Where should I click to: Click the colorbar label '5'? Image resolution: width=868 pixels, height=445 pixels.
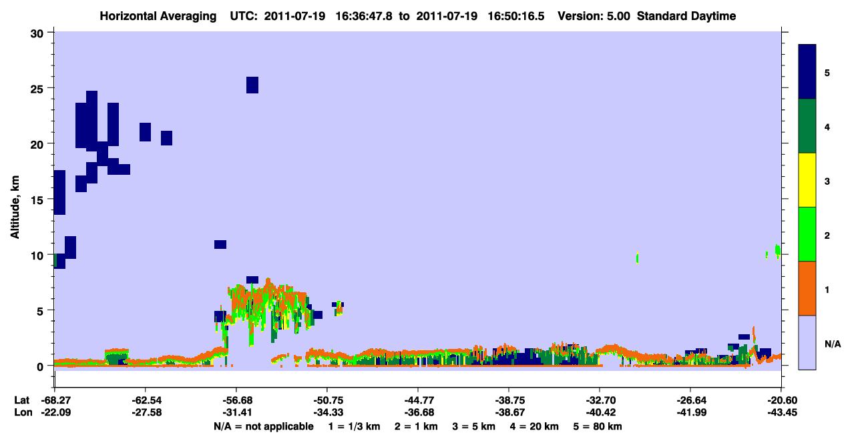pos(827,72)
